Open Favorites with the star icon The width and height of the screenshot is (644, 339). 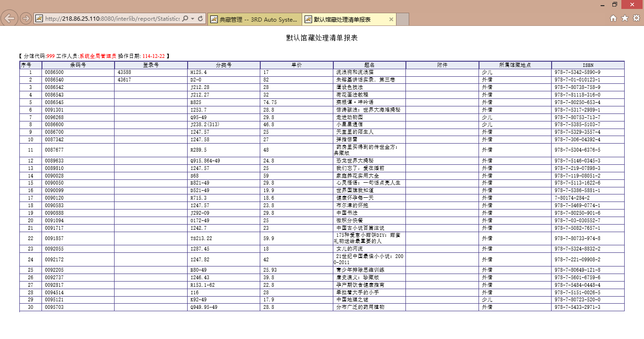625,18
